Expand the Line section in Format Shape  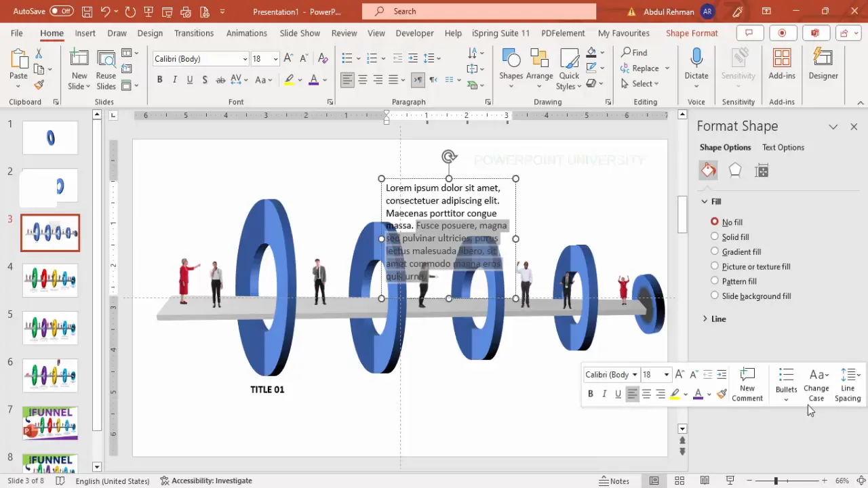[x=705, y=319]
